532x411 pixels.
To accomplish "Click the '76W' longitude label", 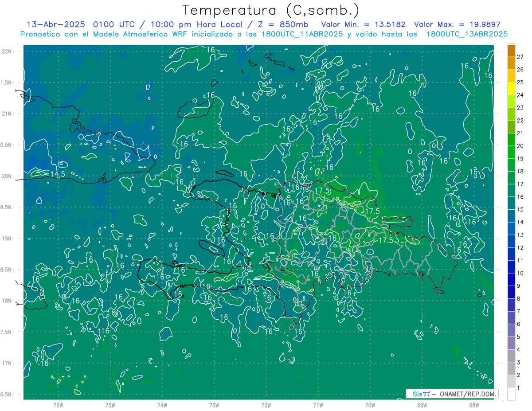I will click(x=58, y=405).
